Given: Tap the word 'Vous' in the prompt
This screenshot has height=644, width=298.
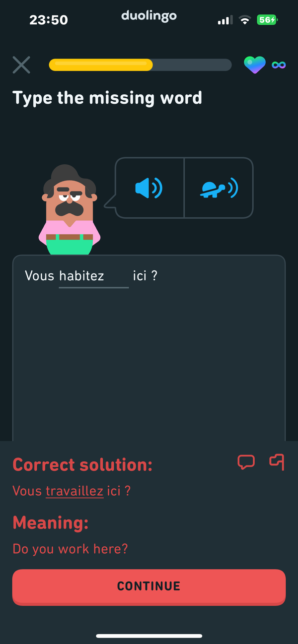Looking at the screenshot, I should [x=39, y=276].
